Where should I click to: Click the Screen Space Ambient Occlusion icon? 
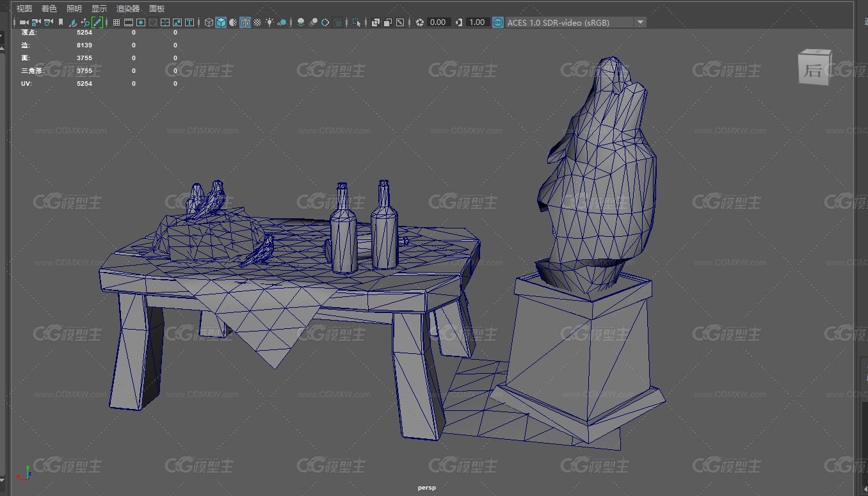(301, 22)
